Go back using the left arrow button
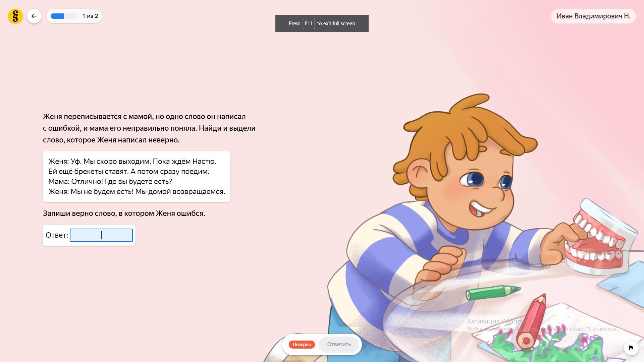This screenshot has height=362, width=644. tap(34, 16)
